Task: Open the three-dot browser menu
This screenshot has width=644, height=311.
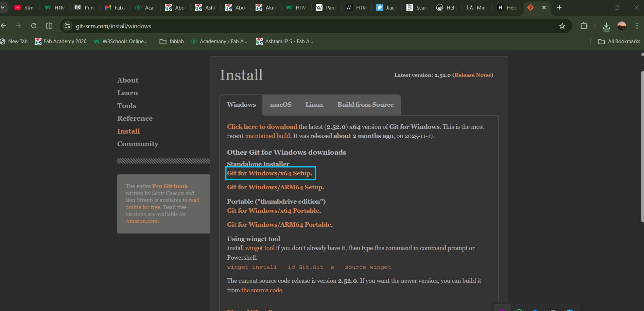Action: pos(637,26)
